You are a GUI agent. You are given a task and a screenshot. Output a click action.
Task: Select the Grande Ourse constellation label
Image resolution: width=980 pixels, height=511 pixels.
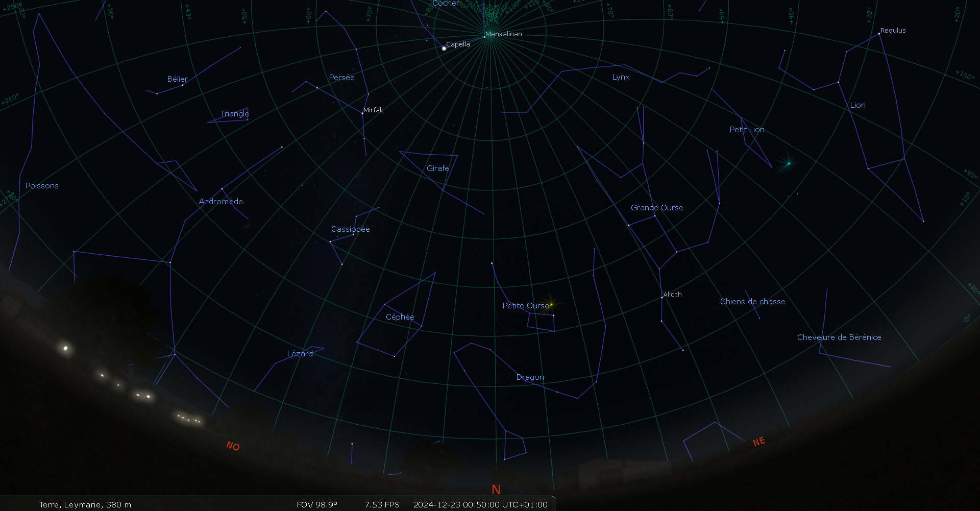(x=656, y=208)
